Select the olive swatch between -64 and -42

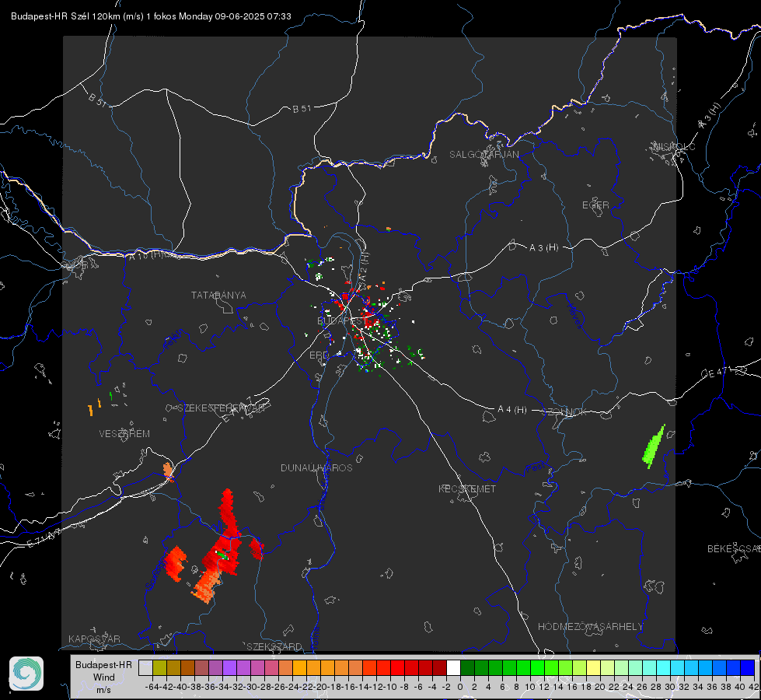159,667
